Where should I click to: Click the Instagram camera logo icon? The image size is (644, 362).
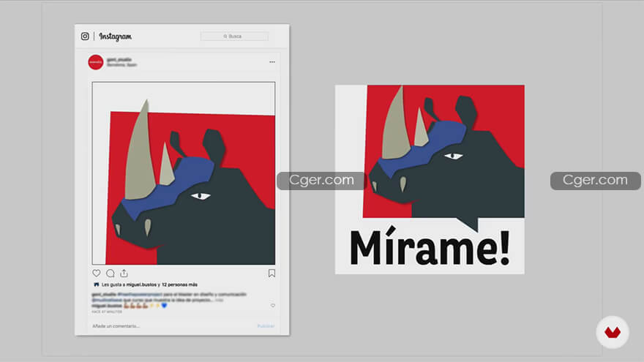(85, 36)
